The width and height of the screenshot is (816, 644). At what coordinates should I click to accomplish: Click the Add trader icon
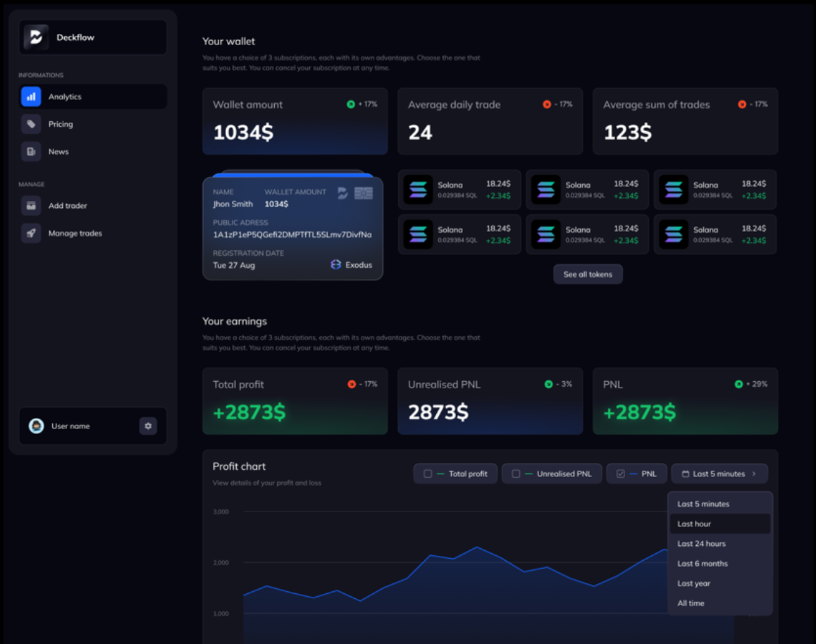pyautogui.click(x=31, y=206)
